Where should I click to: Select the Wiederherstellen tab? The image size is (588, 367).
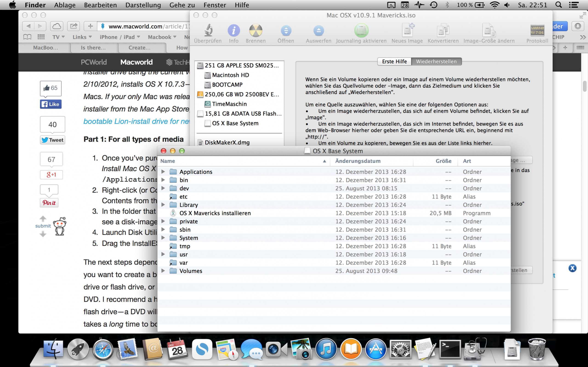(436, 62)
